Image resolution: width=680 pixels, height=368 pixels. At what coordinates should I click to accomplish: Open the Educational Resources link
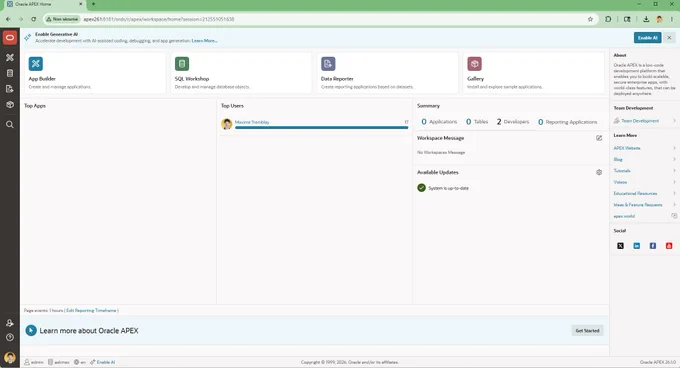[x=635, y=193]
